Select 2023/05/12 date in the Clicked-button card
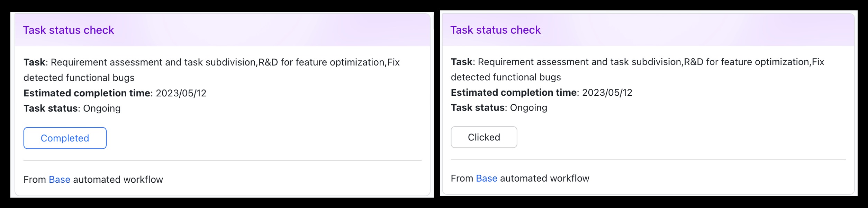Image resolution: width=868 pixels, height=208 pixels. [607, 93]
